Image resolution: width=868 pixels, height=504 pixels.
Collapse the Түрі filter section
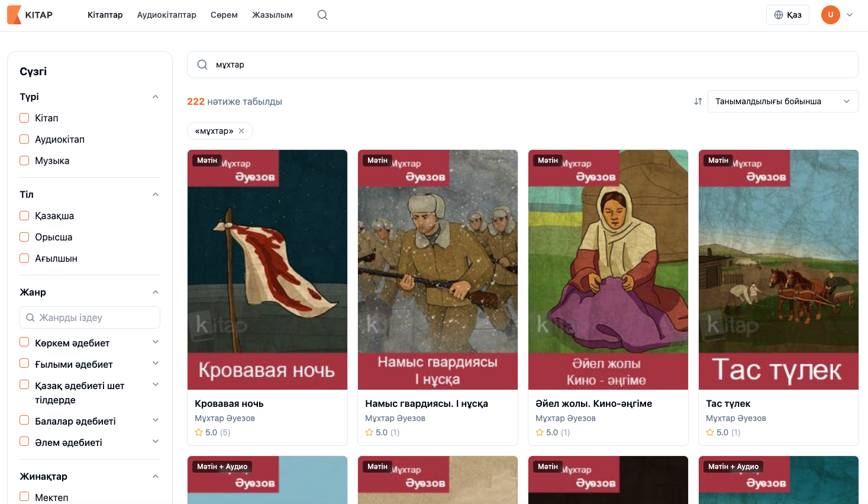(x=156, y=97)
